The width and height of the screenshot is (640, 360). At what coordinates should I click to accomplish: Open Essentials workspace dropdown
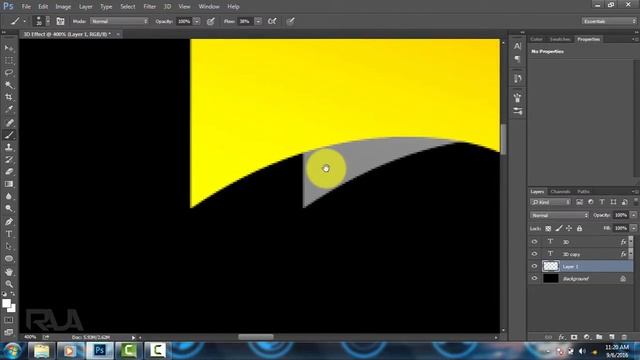[x=609, y=21]
